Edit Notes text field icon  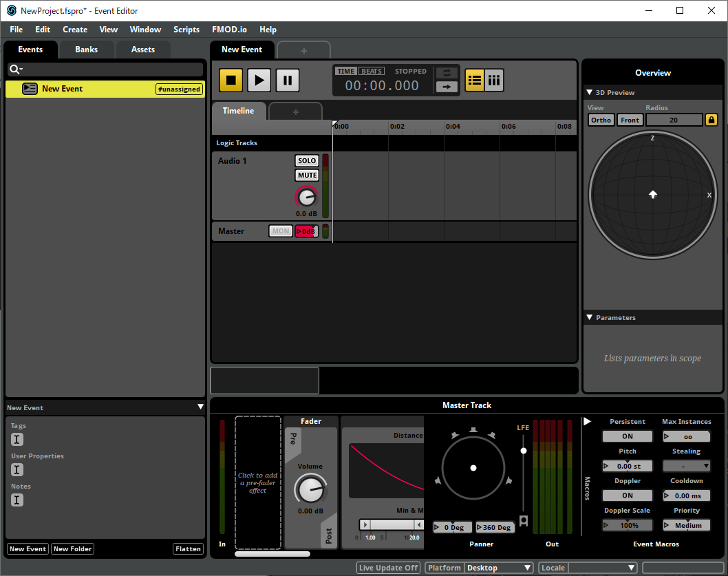17,500
